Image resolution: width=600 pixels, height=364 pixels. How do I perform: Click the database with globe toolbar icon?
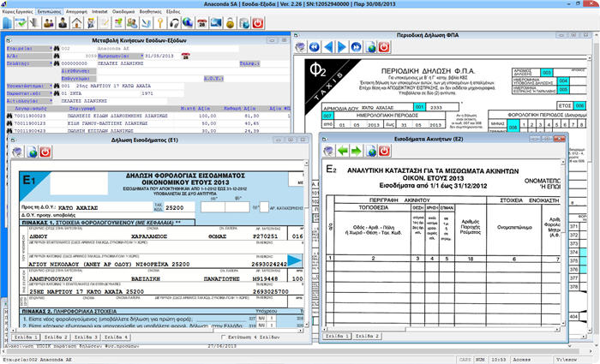tap(243, 23)
